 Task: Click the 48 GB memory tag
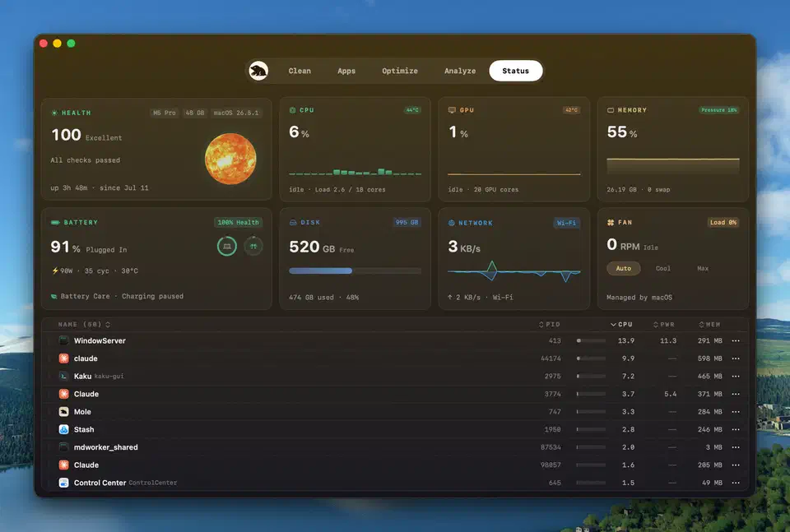click(x=195, y=113)
